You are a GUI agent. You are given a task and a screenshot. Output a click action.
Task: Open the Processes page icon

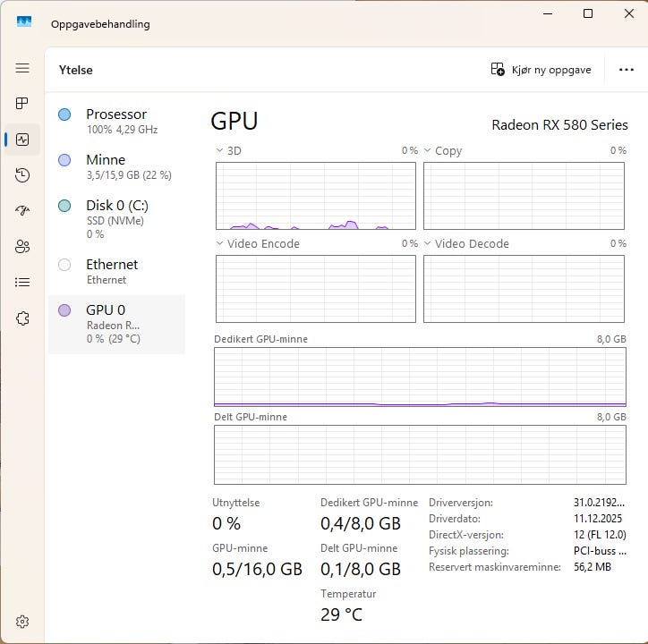click(x=22, y=104)
